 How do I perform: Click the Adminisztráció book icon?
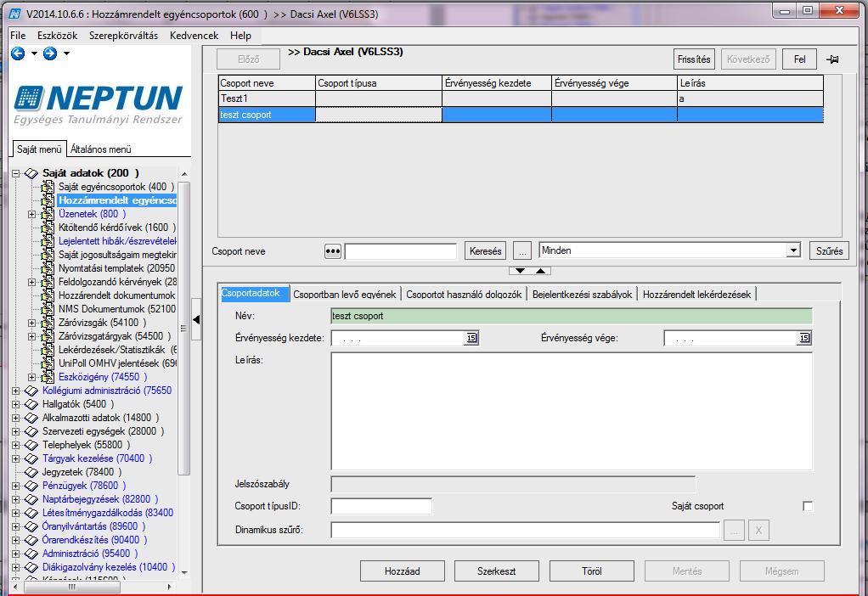(31, 554)
